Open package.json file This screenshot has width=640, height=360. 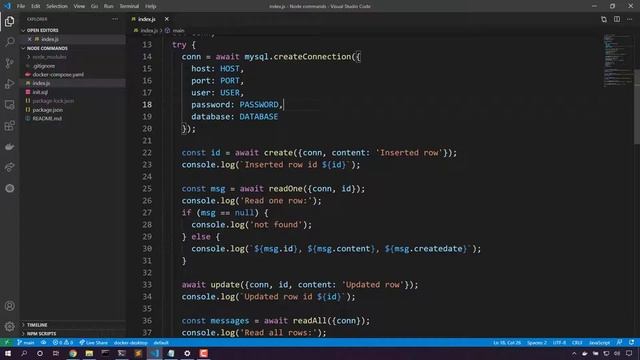[47, 110]
